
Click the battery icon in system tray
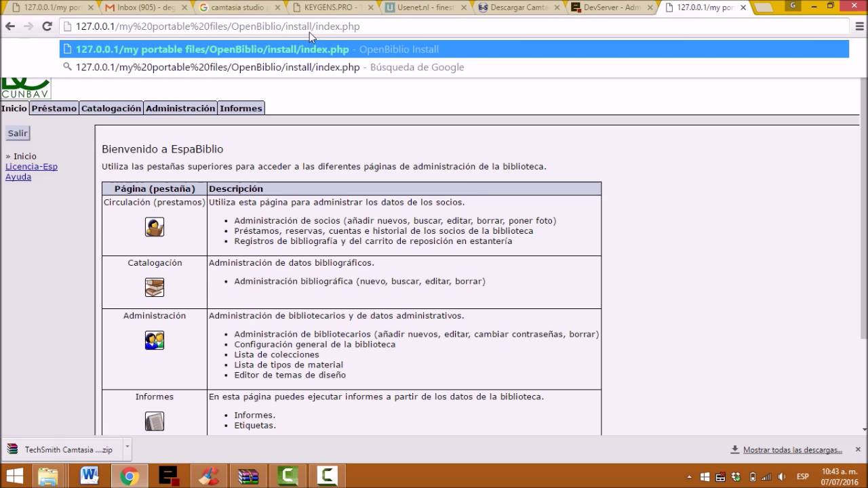(752, 476)
